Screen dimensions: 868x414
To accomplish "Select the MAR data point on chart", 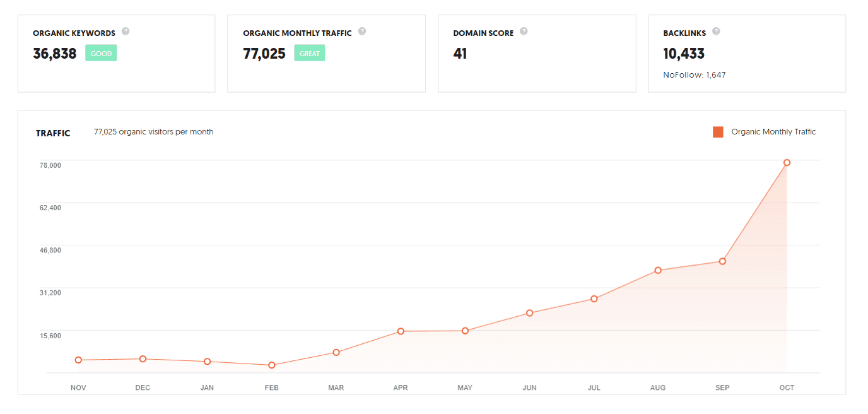I will point(336,352).
